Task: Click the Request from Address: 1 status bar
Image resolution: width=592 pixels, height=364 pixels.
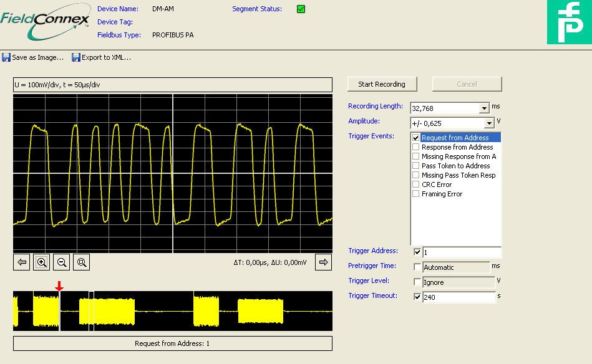Action: (173, 343)
